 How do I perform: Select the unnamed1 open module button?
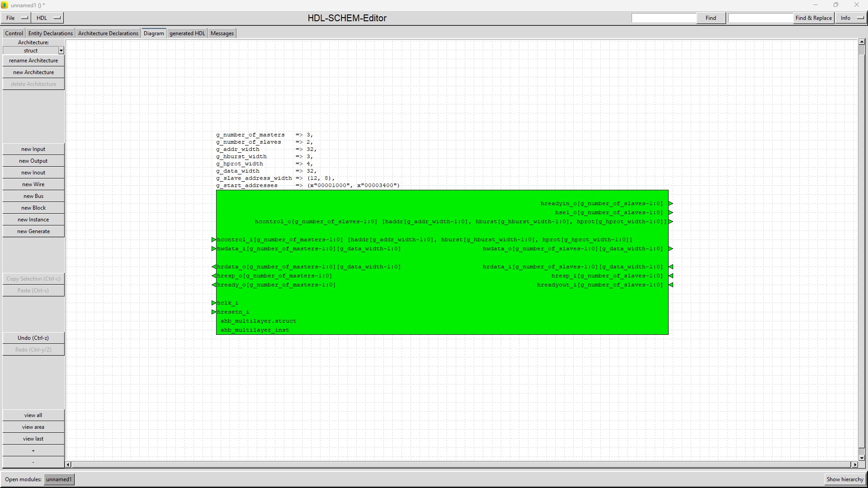[59, 479]
